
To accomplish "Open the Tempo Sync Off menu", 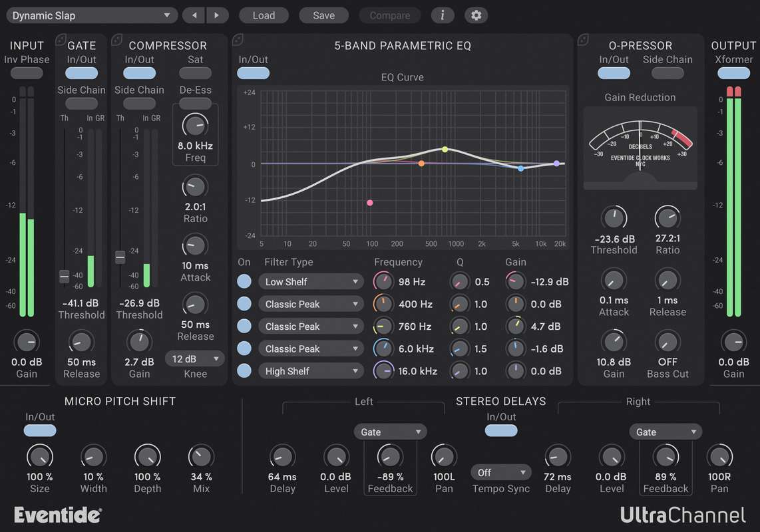I will [x=501, y=473].
